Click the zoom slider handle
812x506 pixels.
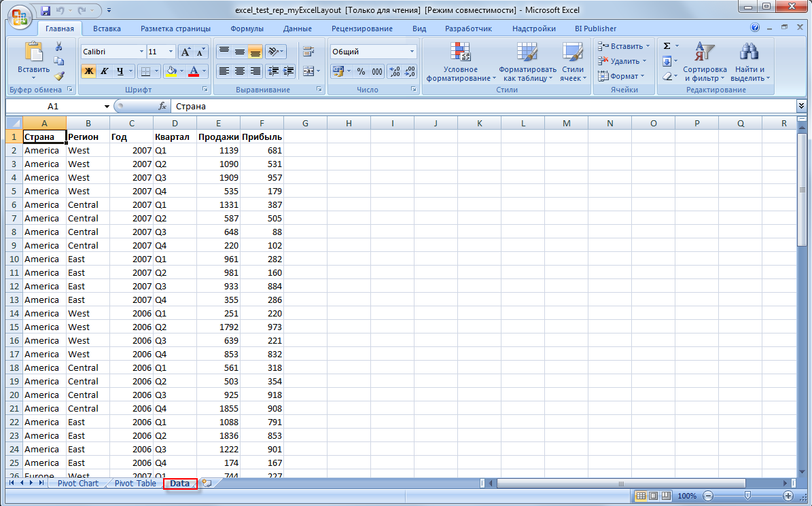pos(747,496)
